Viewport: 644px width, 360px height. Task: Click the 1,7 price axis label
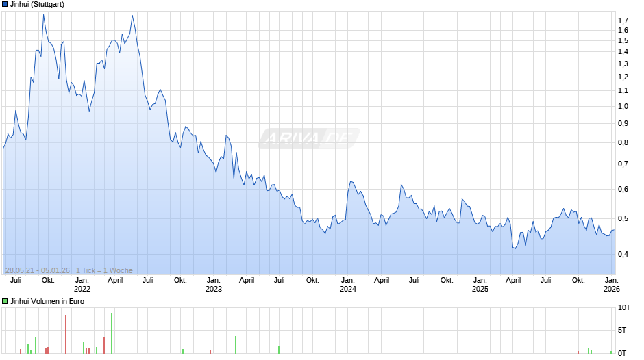[623, 21]
